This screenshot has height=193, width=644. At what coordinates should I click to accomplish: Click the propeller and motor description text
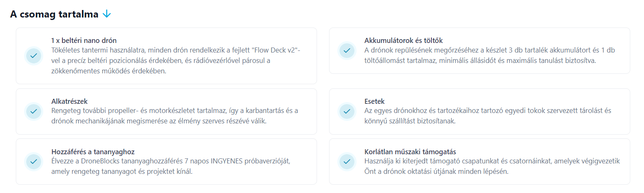pyautogui.click(x=175, y=116)
